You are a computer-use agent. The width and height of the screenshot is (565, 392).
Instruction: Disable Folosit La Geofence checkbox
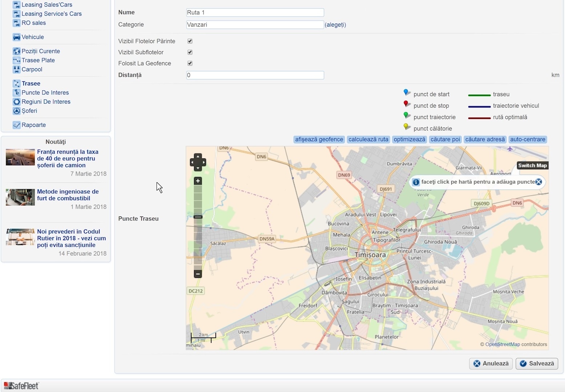click(190, 63)
